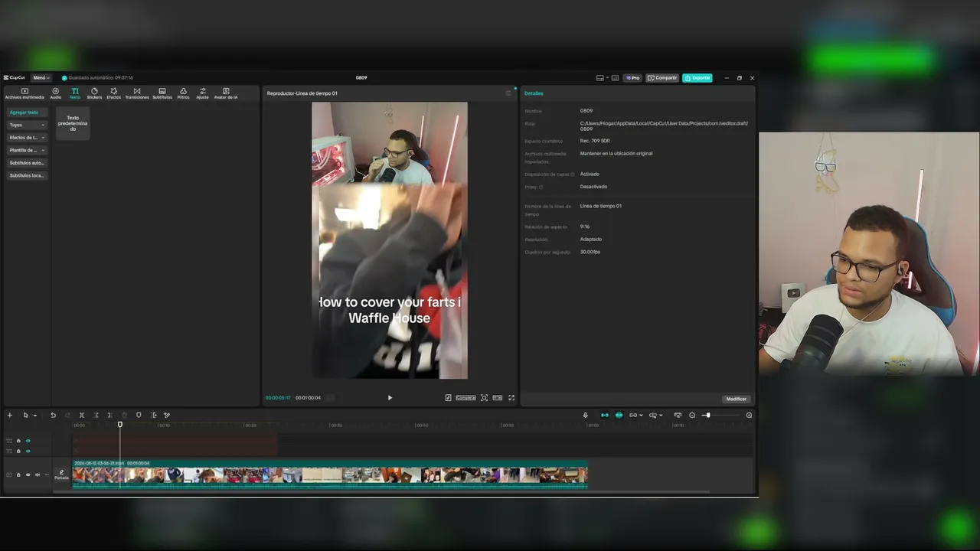Switch to the Audio tab
Image resolution: width=980 pixels, height=551 pixels.
tap(56, 93)
